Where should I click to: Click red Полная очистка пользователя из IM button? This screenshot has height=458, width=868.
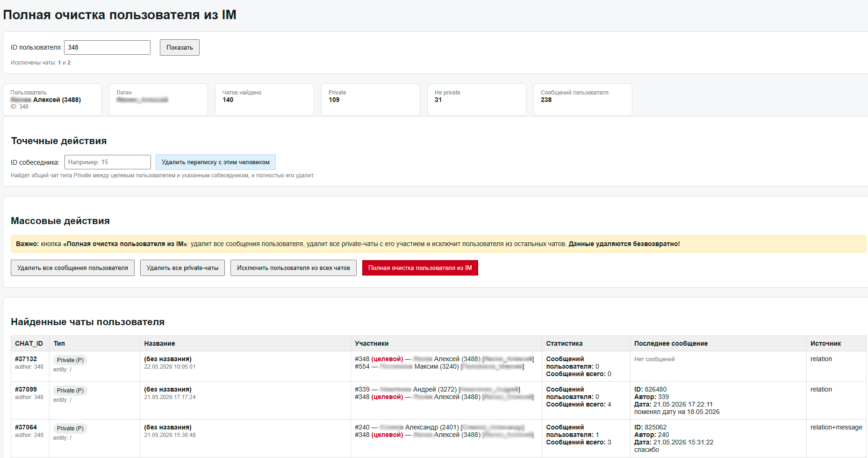point(420,268)
